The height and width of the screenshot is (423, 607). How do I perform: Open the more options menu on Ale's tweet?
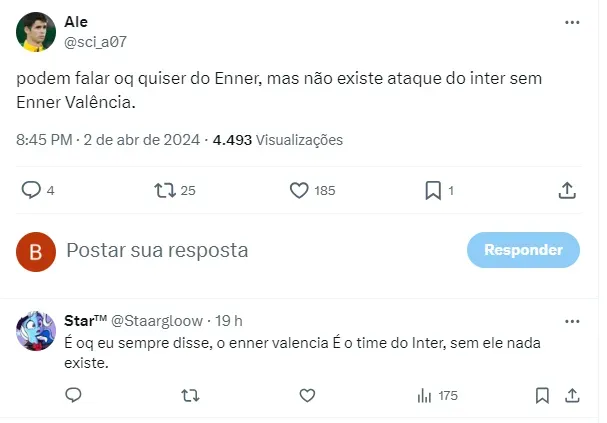(x=571, y=22)
